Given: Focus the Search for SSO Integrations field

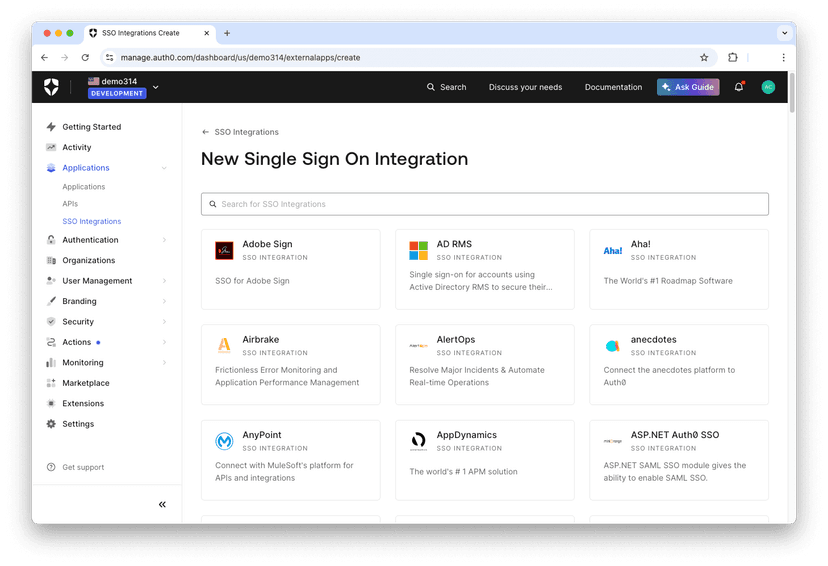Looking at the screenshot, I should coord(485,204).
